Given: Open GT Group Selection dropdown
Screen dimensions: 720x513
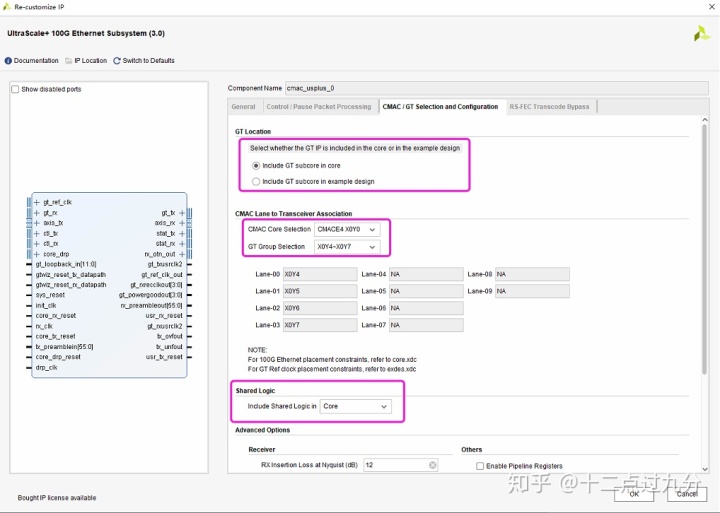Looking at the screenshot, I should click(347, 247).
